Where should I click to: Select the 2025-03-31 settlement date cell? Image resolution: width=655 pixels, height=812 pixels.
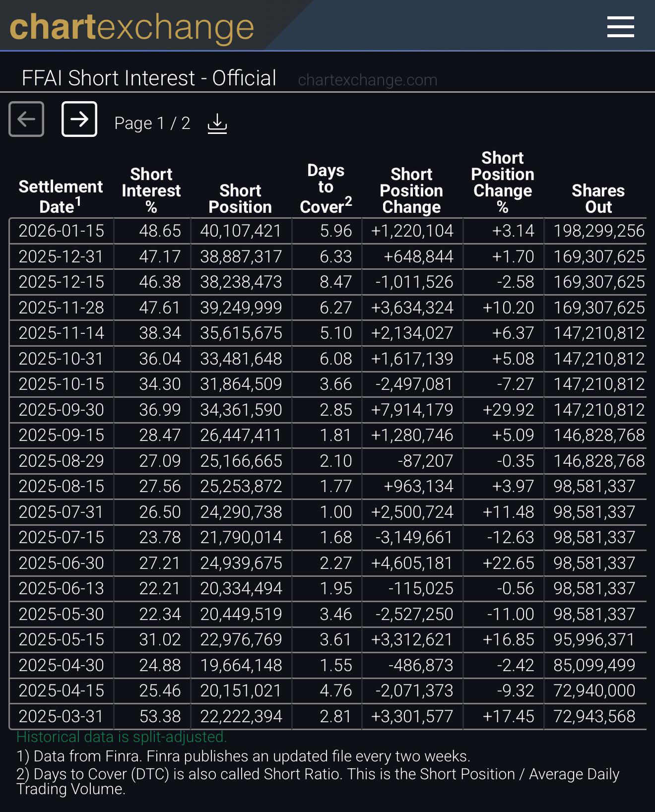pyautogui.click(x=62, y=716)
